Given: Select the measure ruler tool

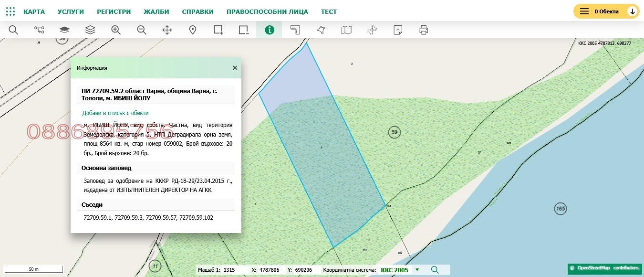Looking at the screenshot, I should [295, 30].
